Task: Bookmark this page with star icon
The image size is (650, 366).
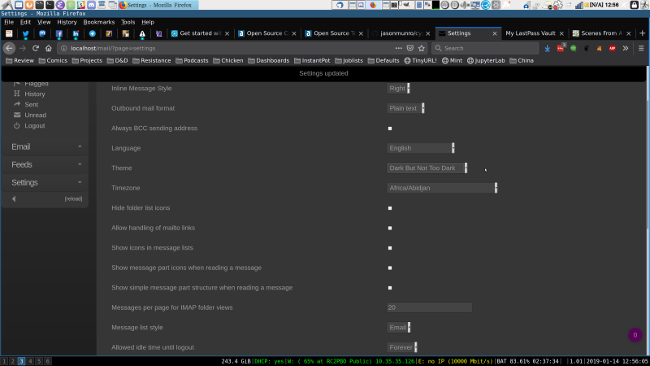Action: click(422, 48)
